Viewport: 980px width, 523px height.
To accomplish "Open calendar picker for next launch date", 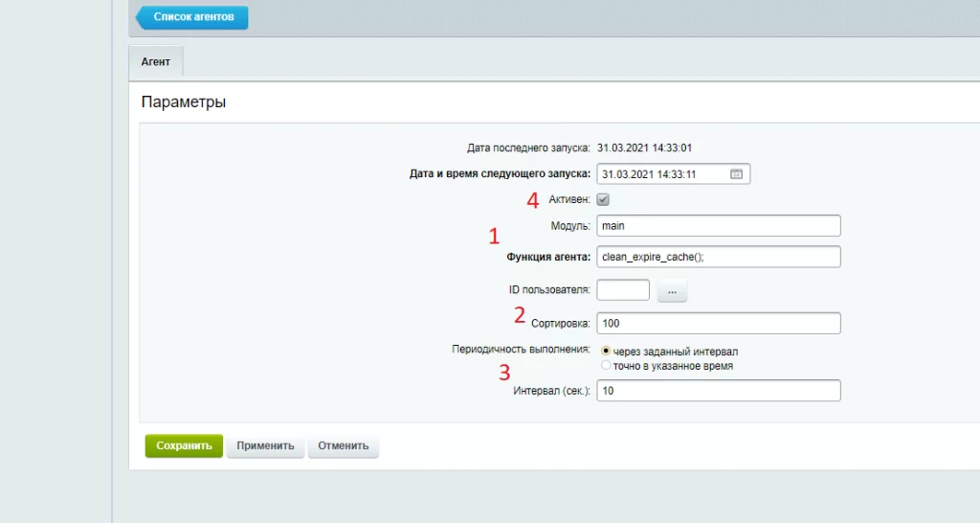I will pyautogui.click(x=736, y=174).
